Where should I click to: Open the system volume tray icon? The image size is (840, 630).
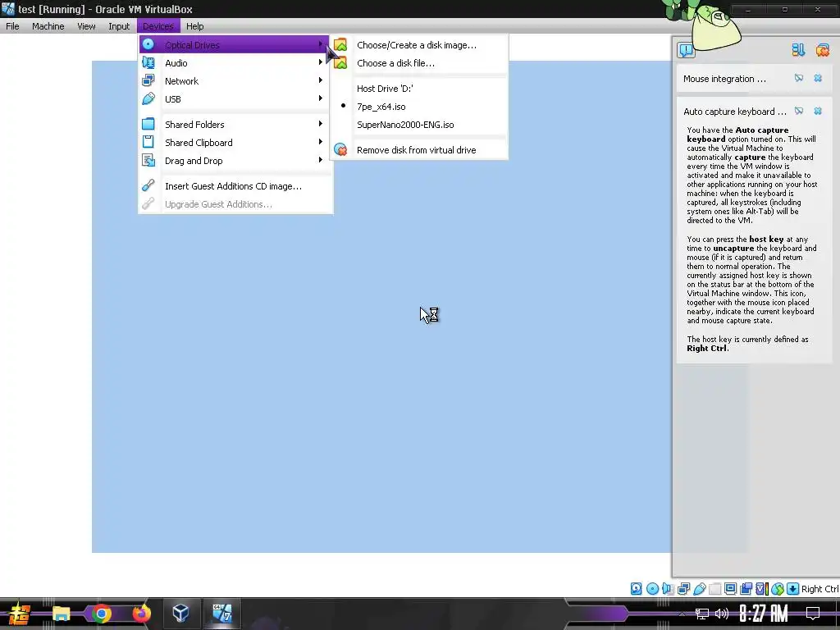click(722, 614)
